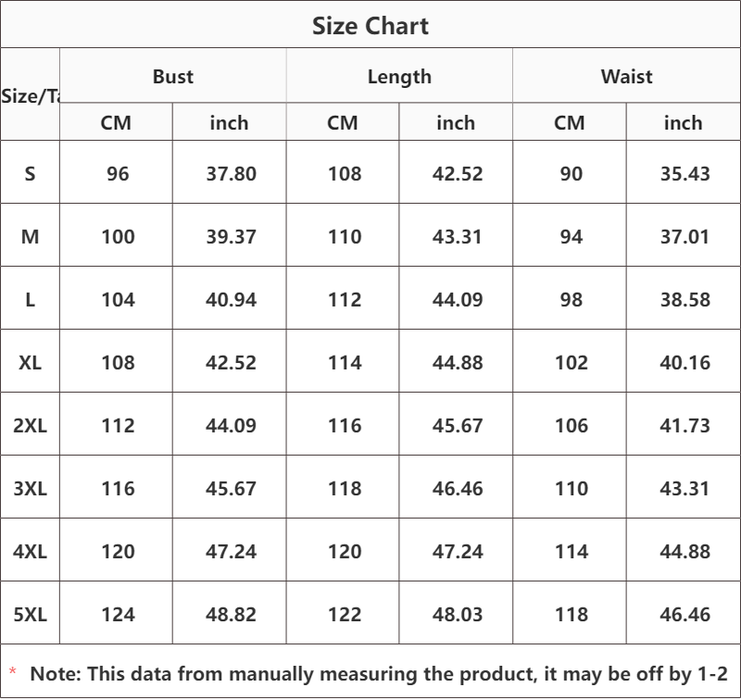Select the 4XL waist inch 44.88

684,551
